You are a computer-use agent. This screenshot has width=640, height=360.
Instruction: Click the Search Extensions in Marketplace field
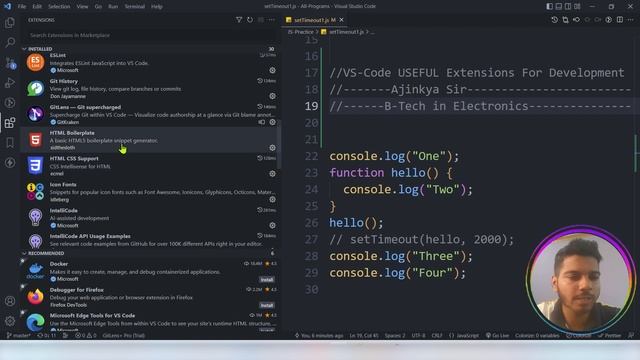coord(149,35)
